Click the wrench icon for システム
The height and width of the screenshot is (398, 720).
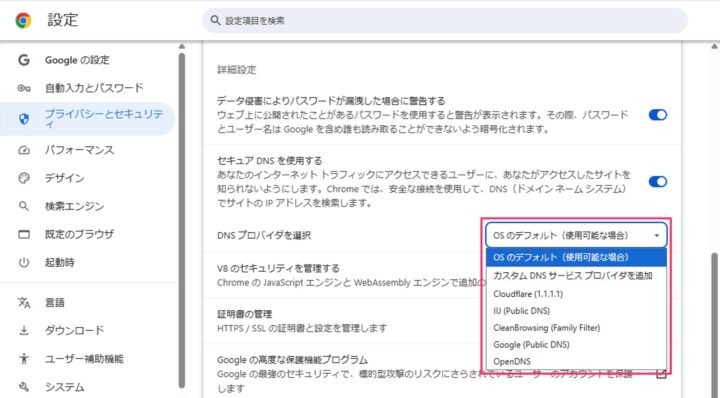coord(24,387)
